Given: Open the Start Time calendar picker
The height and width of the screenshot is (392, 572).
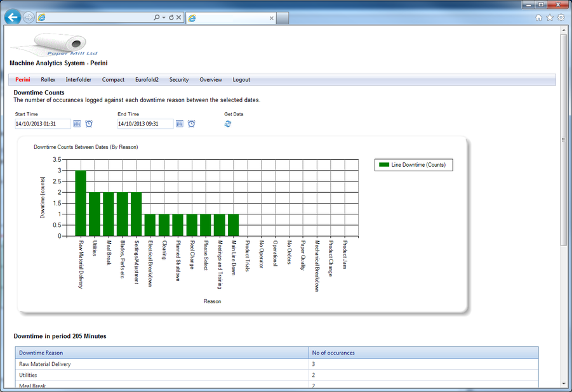Looking at the screenshot, I should (x=77, y=124).
